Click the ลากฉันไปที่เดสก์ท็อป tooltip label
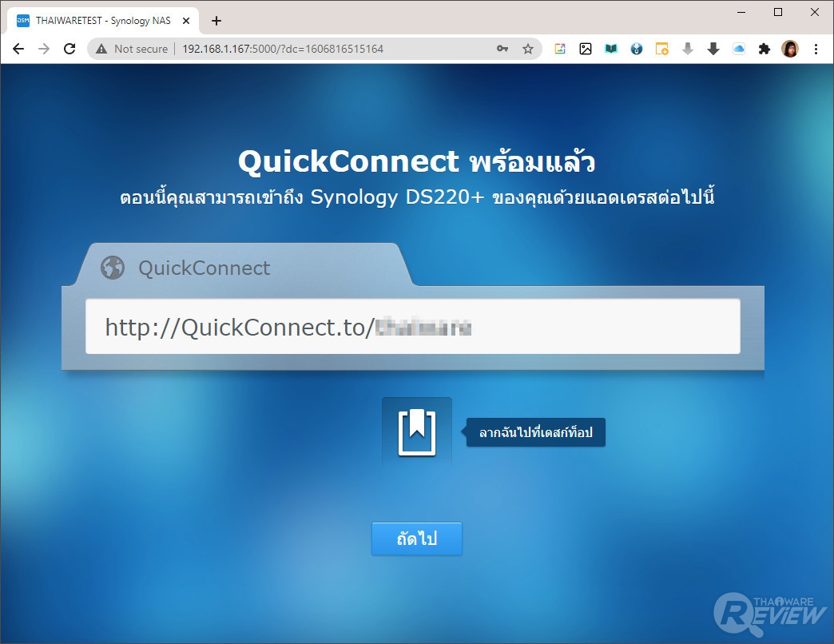Viewport: 834px width, 644px height. click(x=535, y=432)
